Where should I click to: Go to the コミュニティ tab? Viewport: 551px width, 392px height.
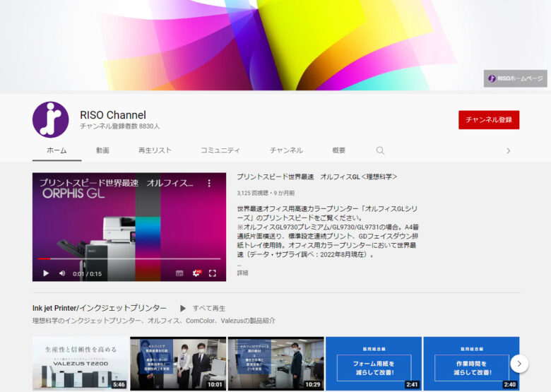(220, 150)
